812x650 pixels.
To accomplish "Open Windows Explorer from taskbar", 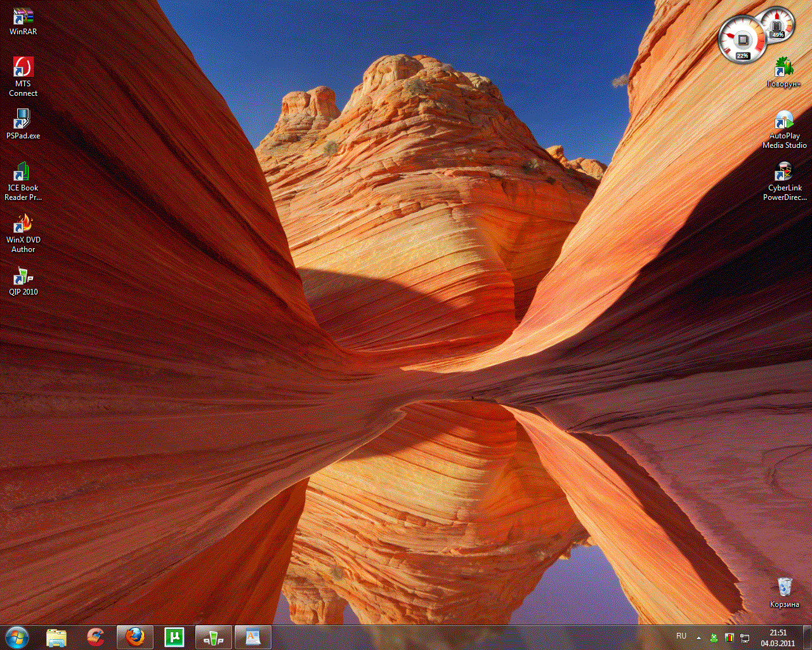I will (56, 637).
